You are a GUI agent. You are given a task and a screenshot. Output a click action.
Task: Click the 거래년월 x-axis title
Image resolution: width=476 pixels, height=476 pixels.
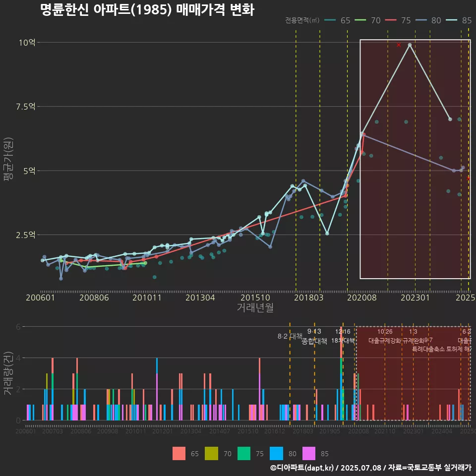[x=255, y=307]
